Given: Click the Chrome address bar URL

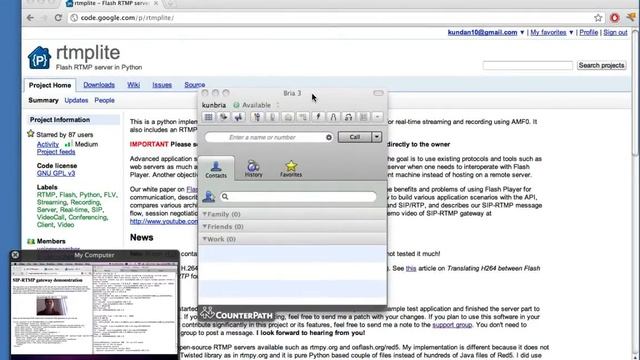Looking at the screenshot, I should [x=127, y=18].
